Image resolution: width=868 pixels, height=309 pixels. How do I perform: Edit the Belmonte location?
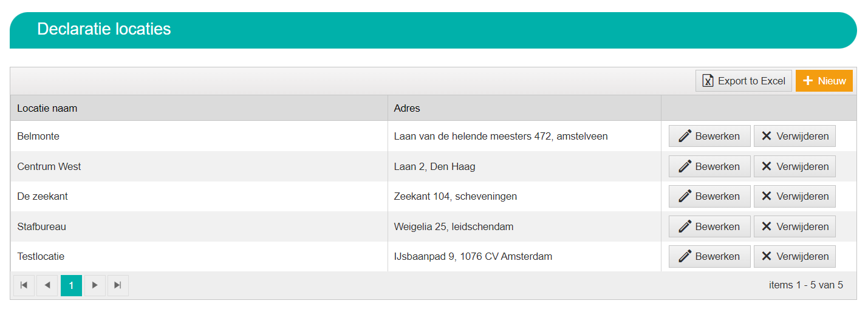click(x=709, y=136)
